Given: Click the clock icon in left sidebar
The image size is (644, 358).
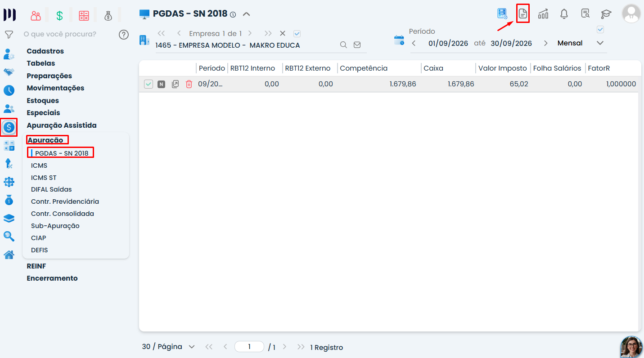Looking at the screenshot, I should (9, 90).
